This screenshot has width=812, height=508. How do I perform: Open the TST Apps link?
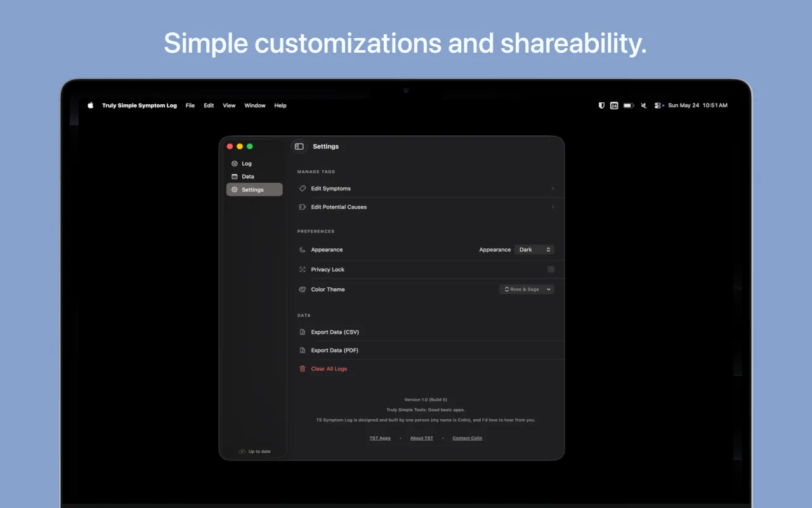point(380,438)
